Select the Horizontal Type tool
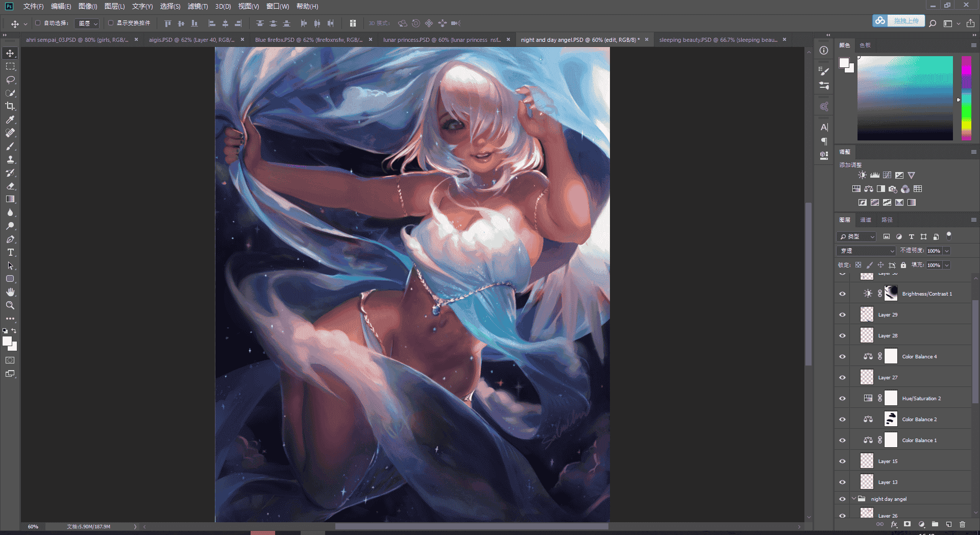This screenshot has height=535, width=980. click(10, 252)
